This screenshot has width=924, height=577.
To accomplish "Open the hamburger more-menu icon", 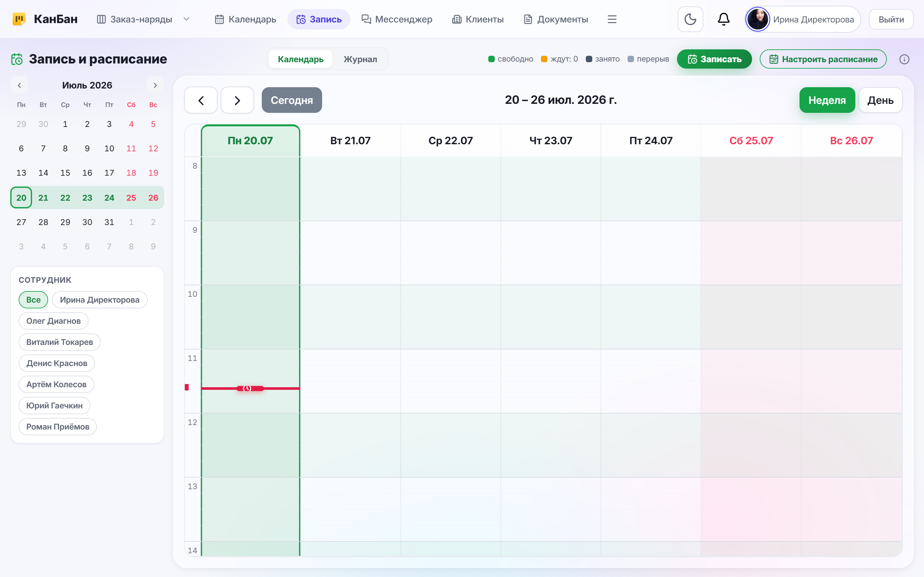I will [x=612, y=19].
